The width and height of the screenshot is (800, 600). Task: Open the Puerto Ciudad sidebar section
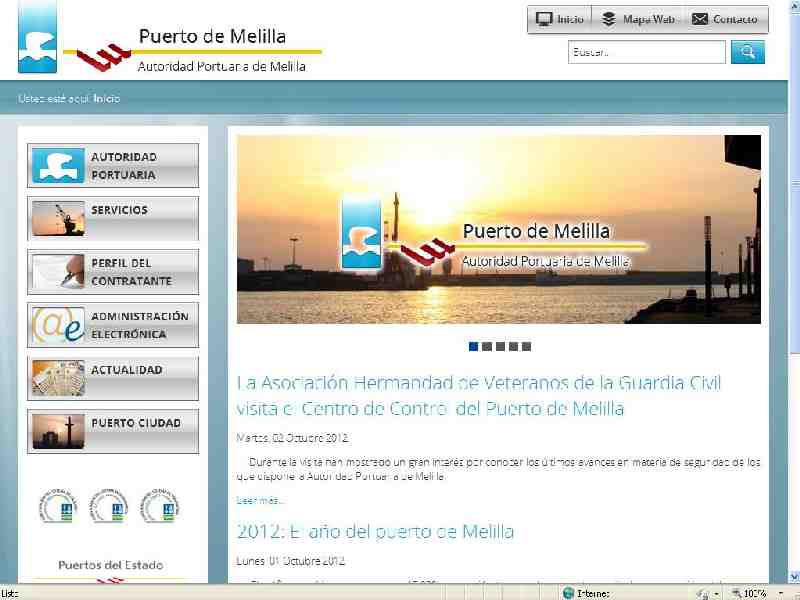[113, 431]
